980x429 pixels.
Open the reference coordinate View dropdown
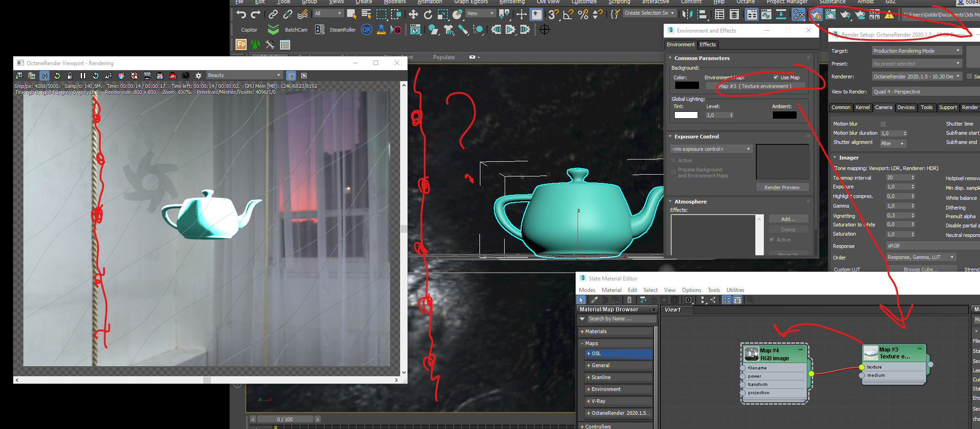click(480, 13)
